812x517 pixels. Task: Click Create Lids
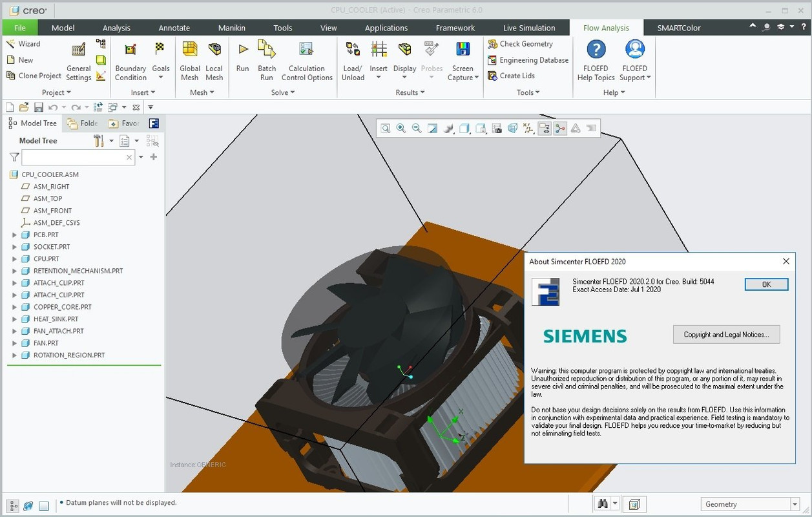511,76
